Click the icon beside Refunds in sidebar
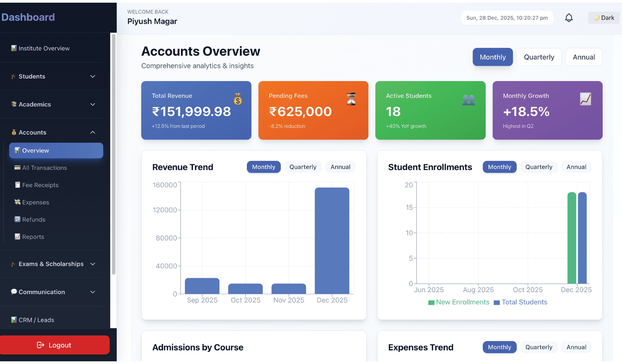This screenshot has width=622, height=364. coord(17,219)
